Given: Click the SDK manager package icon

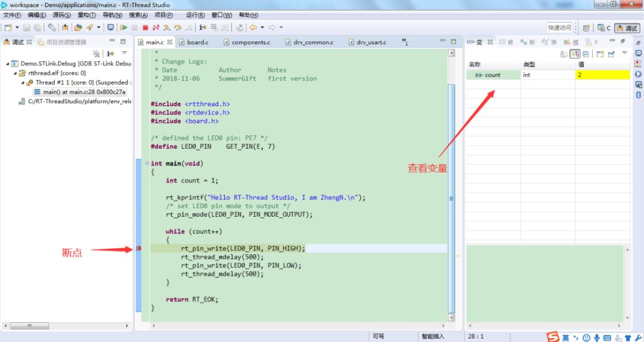Looking at the screenshot, I should click(78, 27).
